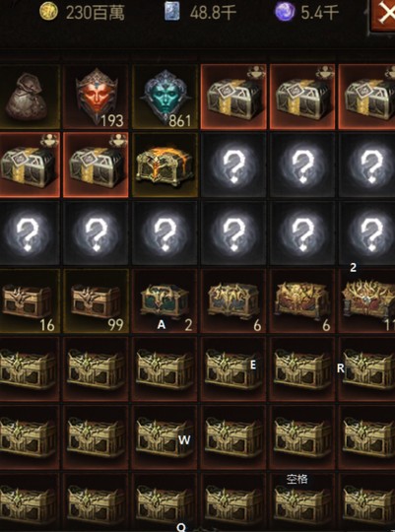Select the golden chest marked E
The image size is (395, 532).
(x=233, y=369)
